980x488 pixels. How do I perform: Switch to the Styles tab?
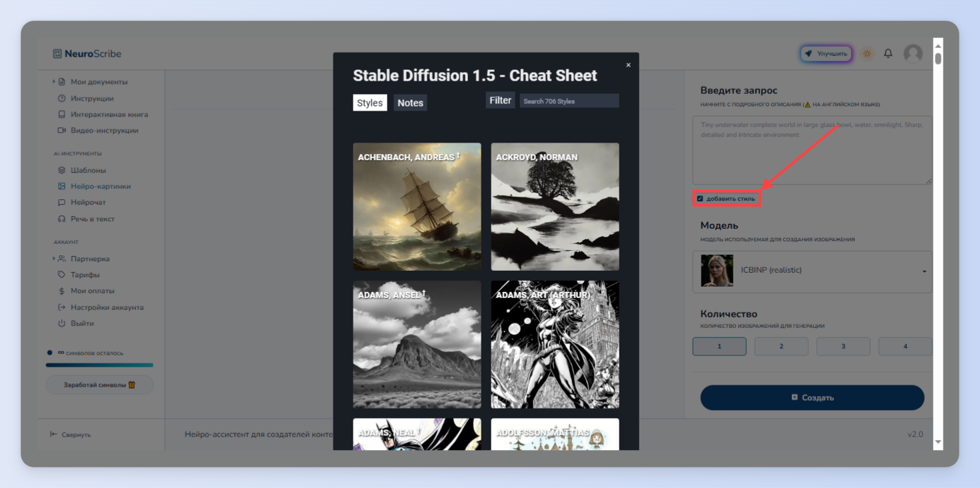pos(370,103)
